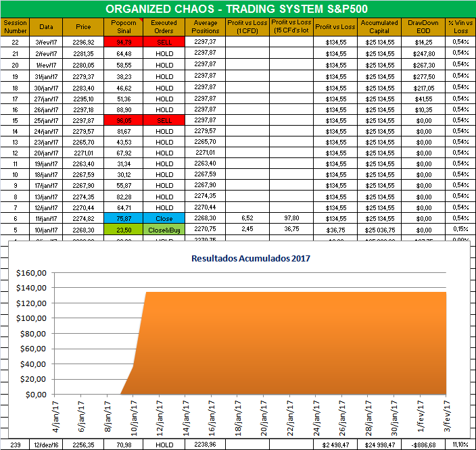The width and height of the screenshot is (476, 450).
Task: Select the Session Number column header
Action: 15,27
